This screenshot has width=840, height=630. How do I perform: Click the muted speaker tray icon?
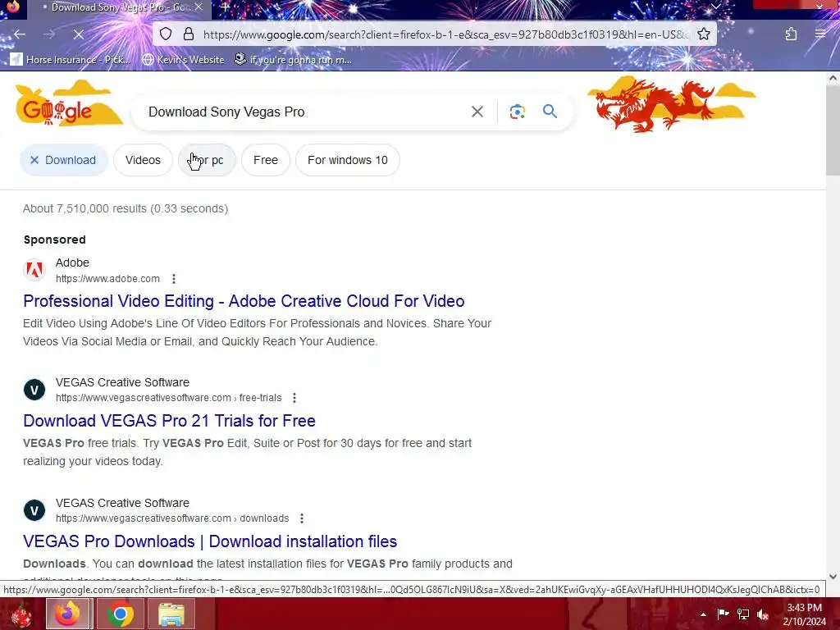(x=763, y=614)
